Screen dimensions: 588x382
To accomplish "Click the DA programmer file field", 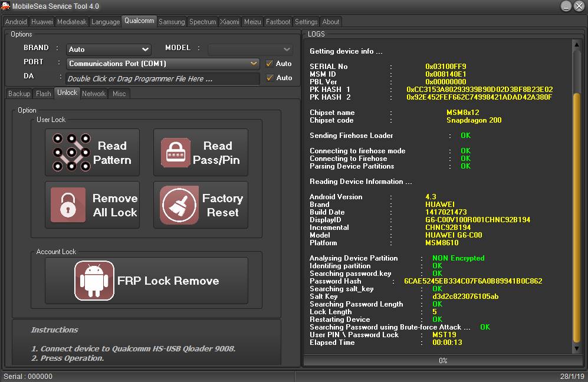I will pos(163,78).
